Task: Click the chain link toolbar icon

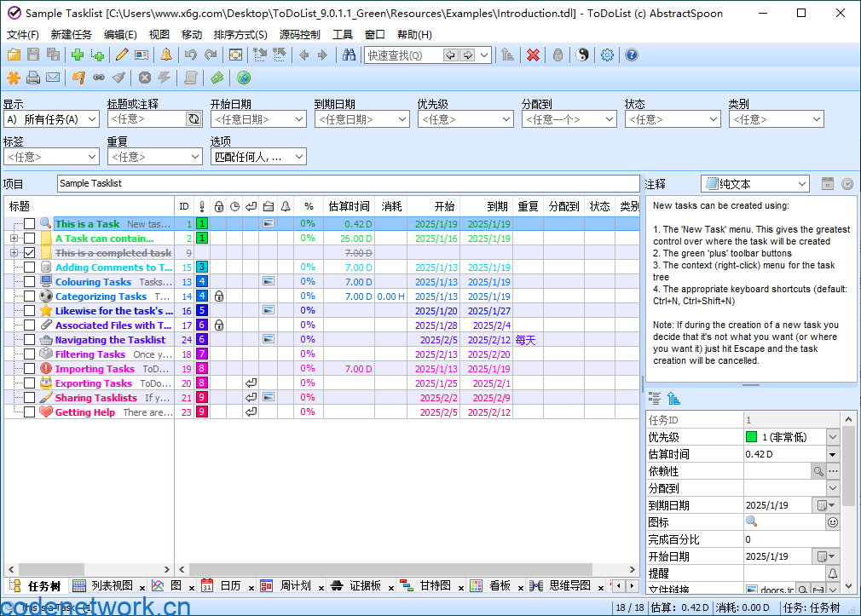Action: (99, 78)
